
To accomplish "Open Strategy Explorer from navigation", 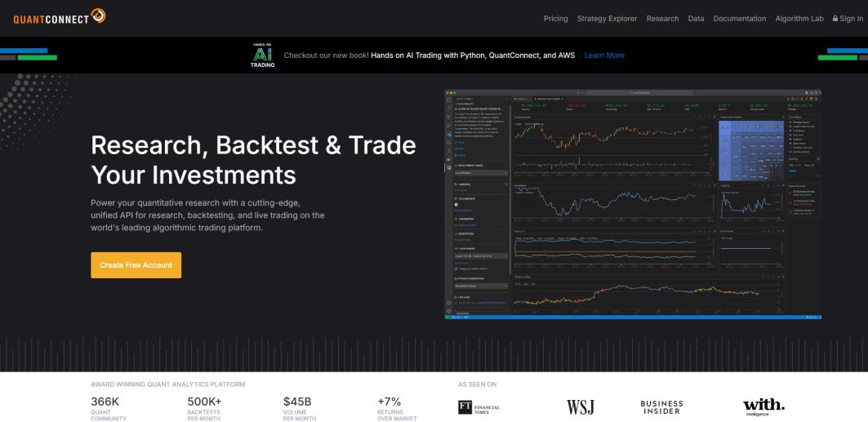I will (x=608, y=18).
